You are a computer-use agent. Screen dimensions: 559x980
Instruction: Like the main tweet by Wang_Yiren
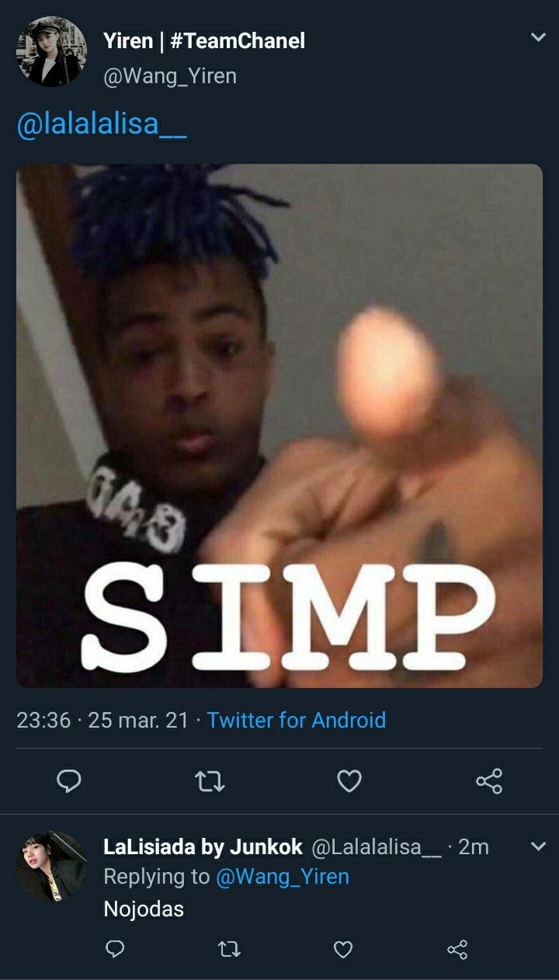[349, 781]
